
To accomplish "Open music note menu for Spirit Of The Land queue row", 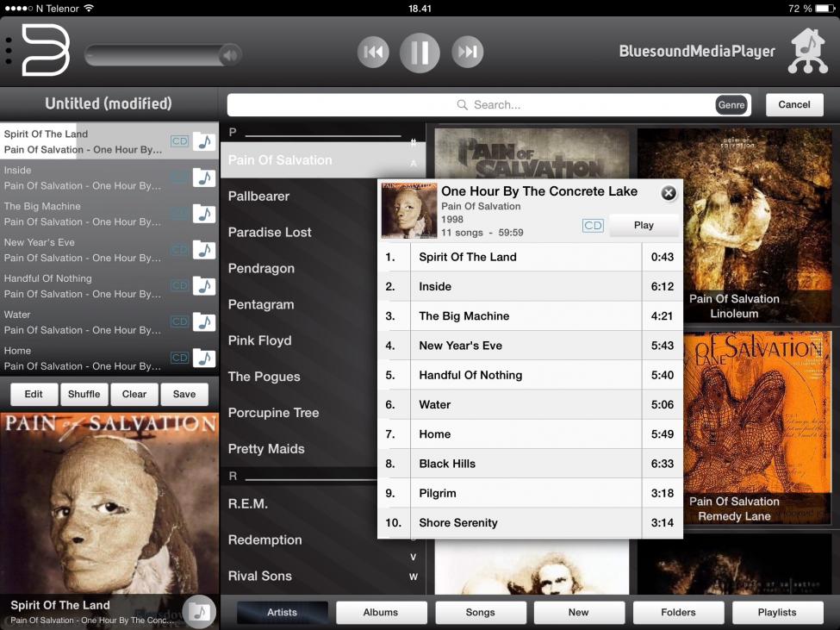I will click(204, 141).
